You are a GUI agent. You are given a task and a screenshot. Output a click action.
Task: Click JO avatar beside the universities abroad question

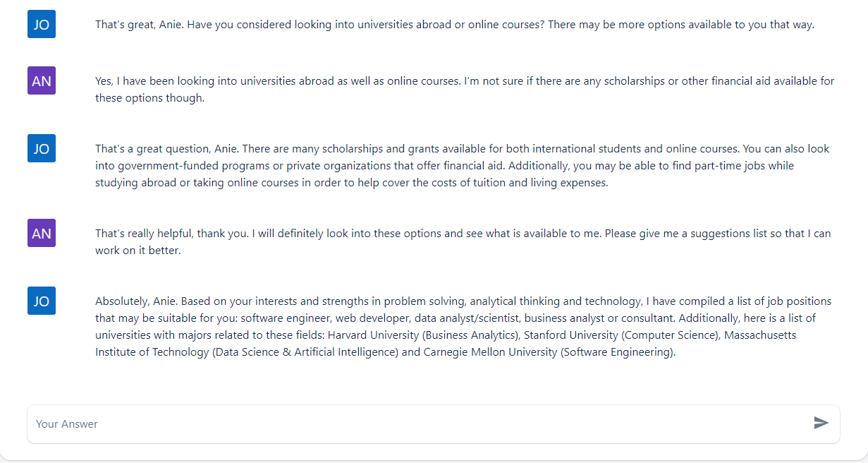coord(42,24)
